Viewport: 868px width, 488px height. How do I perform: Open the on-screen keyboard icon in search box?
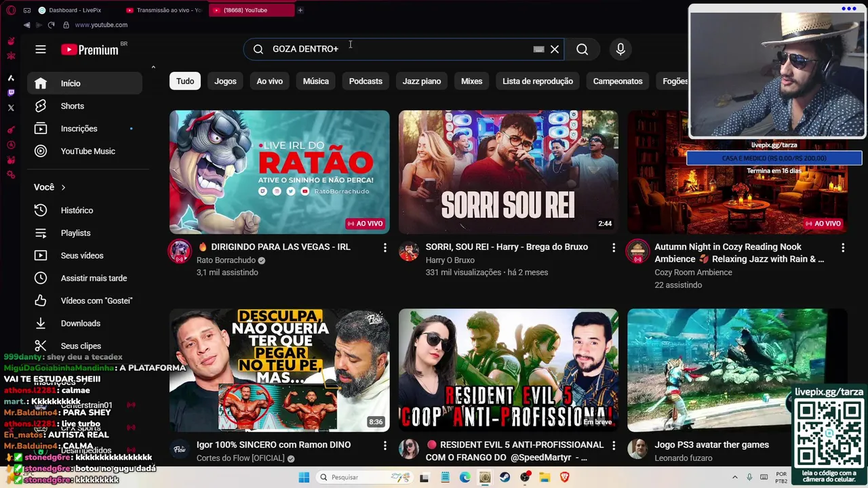pos(538,49)
